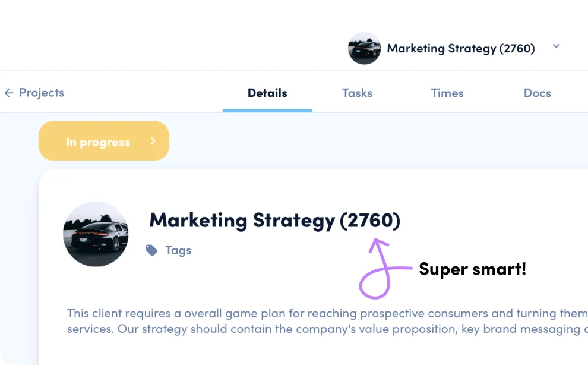Expand the dropdown chevron in the top header
This screenshot has height=365, width=588.
click(556, 46)
